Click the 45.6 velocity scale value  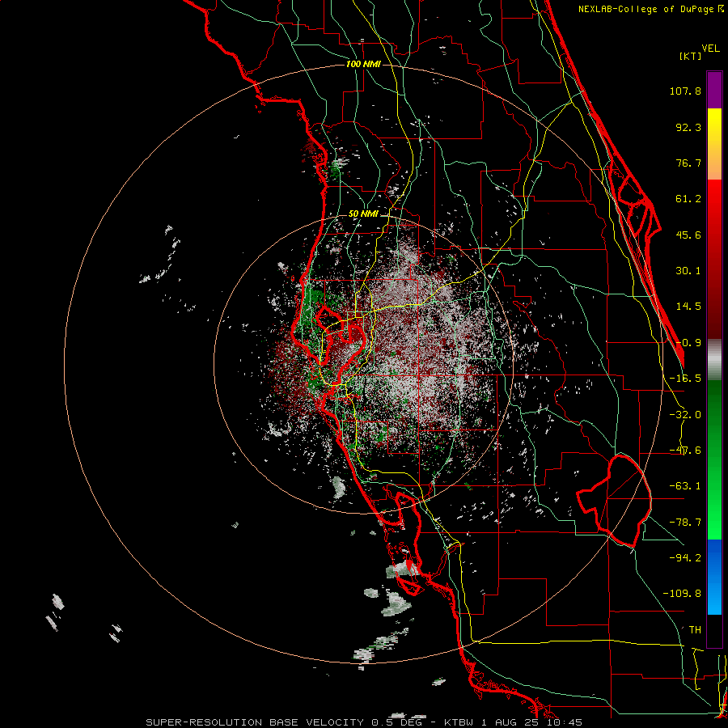(688, 235)
